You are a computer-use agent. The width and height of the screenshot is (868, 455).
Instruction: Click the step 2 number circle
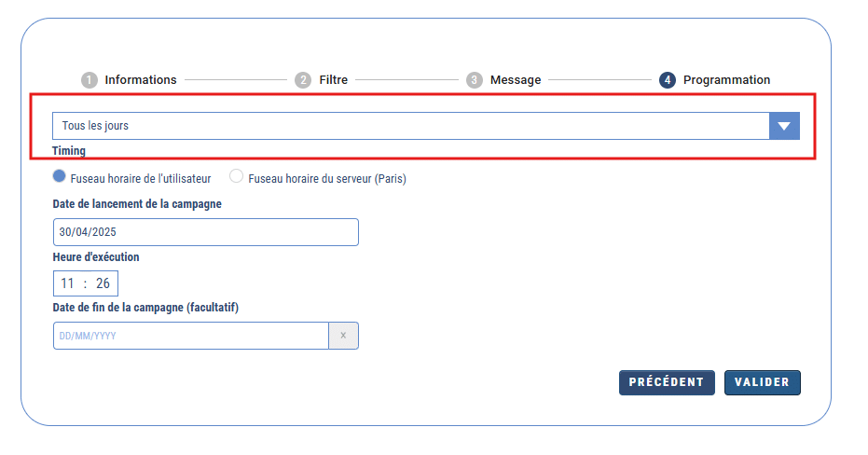pos(303,80)
